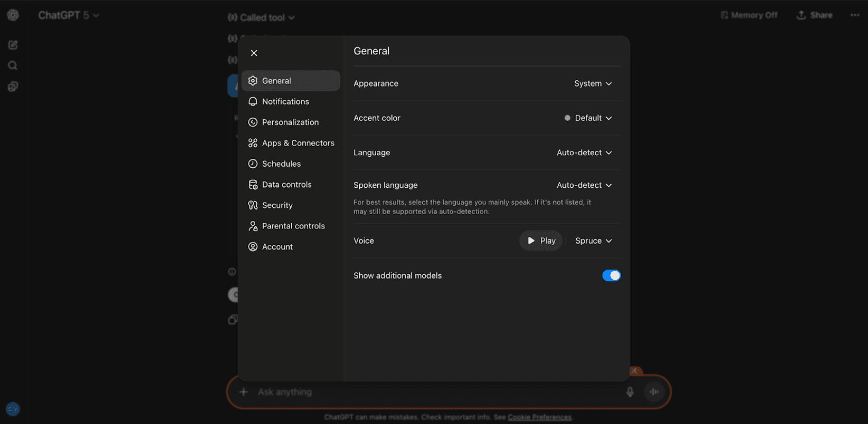Click the ChatGPT logo icon
The width and height of the screenshot is (868, 424).
point(13,15)
